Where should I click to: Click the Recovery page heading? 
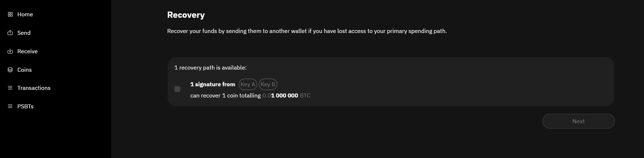[186, 15]
